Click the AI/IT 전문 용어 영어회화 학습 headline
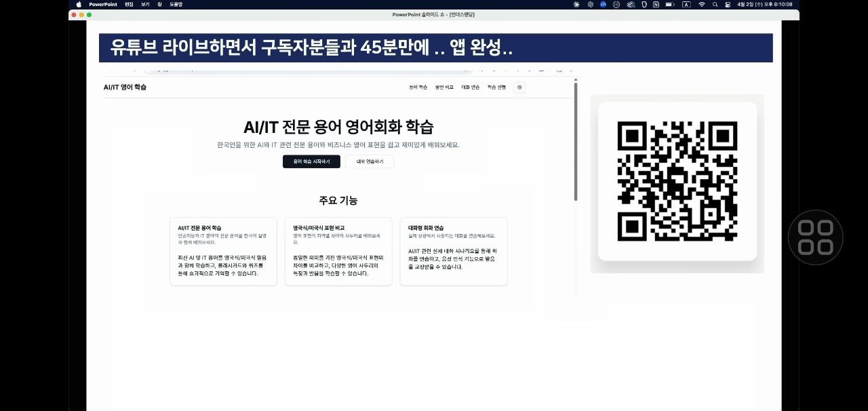The image size is (868, 411). coord(338,127)
